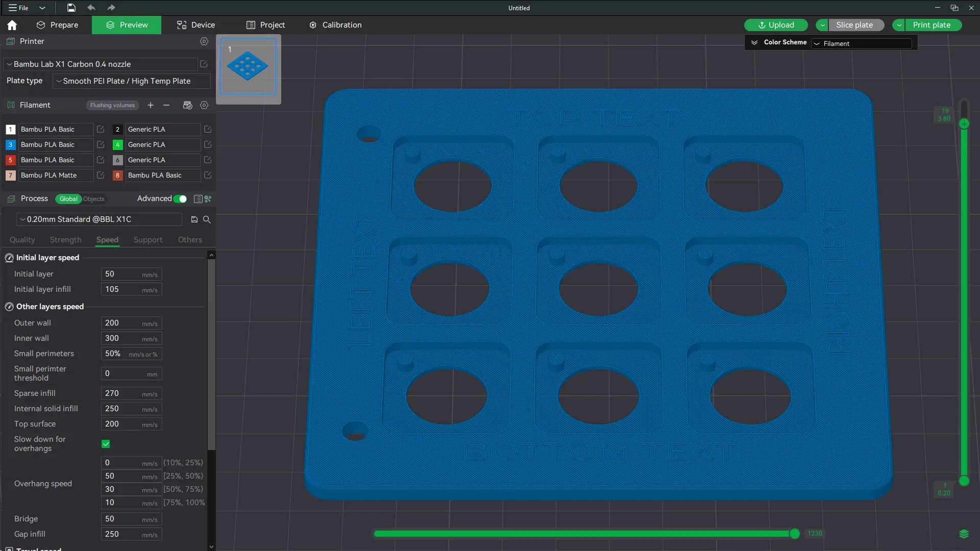Click the redo arrow icon

[x=111, y=8]
